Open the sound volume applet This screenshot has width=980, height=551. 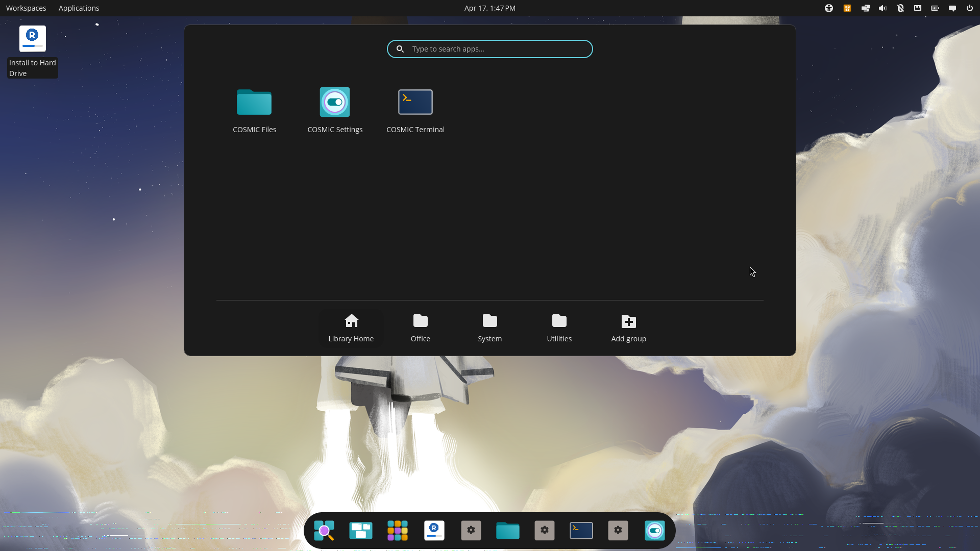(883, 8)
